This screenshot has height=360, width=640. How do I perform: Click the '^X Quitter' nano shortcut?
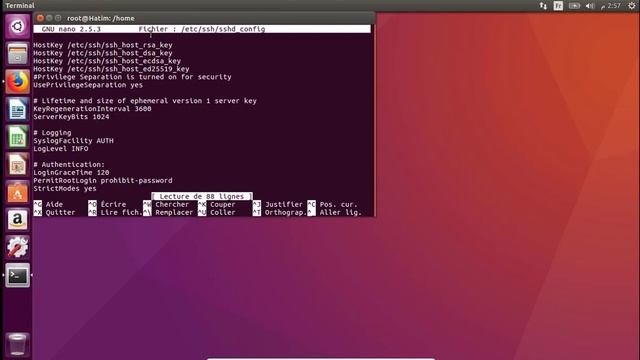point(54,212)
